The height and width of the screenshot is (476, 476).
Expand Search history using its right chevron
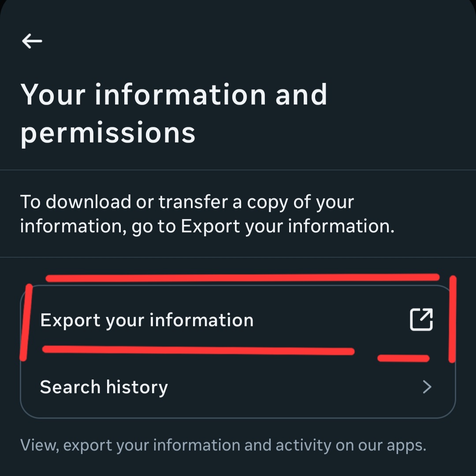(426, 387)
